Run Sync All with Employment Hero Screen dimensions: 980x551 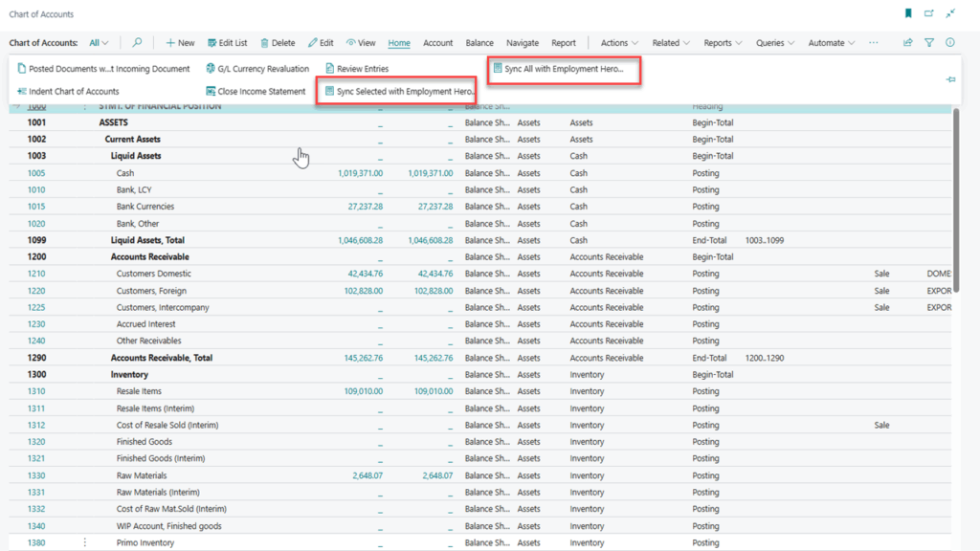564,66
